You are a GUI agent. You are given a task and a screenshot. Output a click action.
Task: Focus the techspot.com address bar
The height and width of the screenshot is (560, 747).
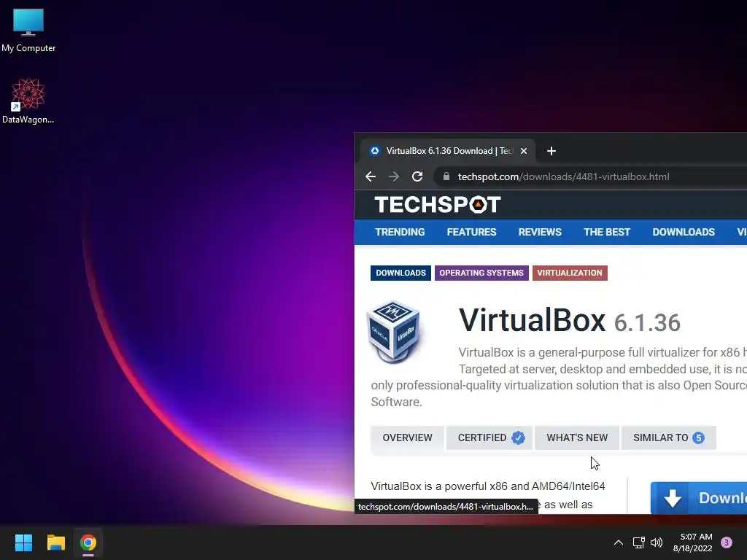(591, 176)
